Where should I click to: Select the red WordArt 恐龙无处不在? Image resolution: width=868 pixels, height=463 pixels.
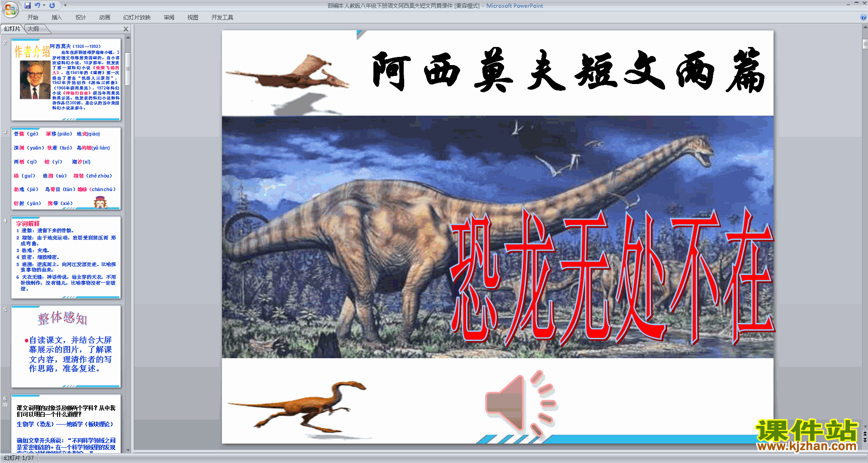pyautogui.click(x=612, y=276)
